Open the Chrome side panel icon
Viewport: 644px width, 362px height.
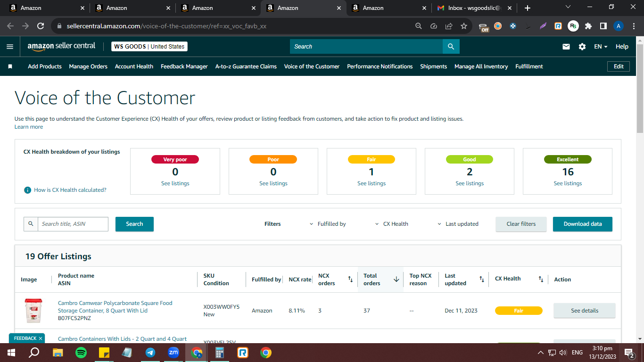(x=603, y=26)
